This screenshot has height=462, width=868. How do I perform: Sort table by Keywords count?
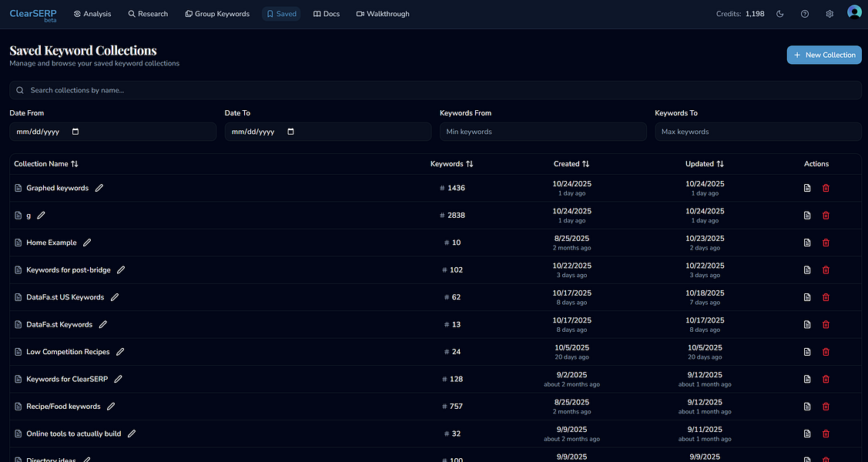[451, 164]
